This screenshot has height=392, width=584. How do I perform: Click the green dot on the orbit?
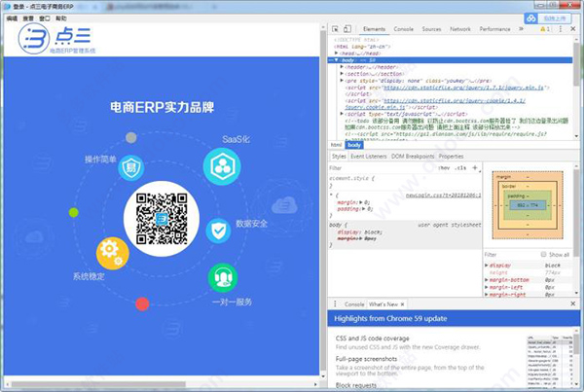click(x=74, y=213)
